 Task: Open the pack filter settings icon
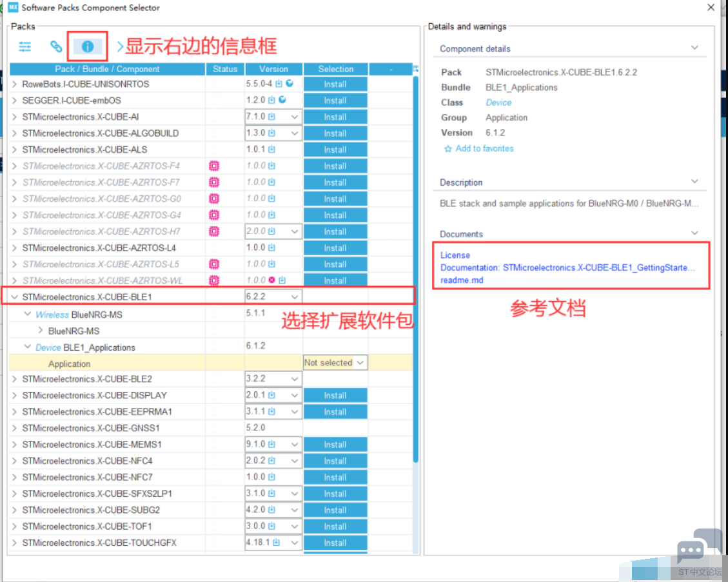tap(25, 46)
